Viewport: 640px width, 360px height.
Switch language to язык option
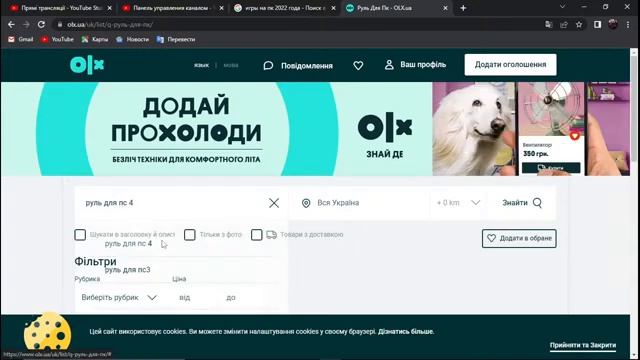coord(201,65)
